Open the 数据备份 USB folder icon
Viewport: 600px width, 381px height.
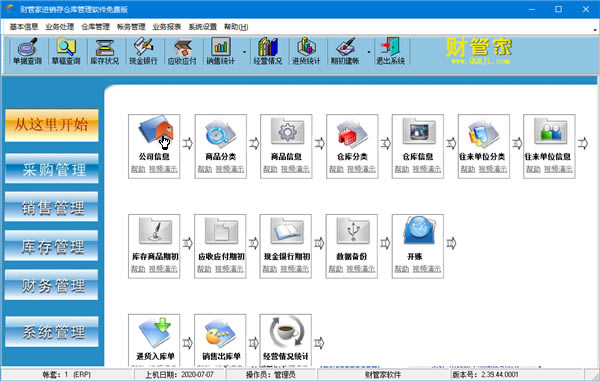[352, 231]
